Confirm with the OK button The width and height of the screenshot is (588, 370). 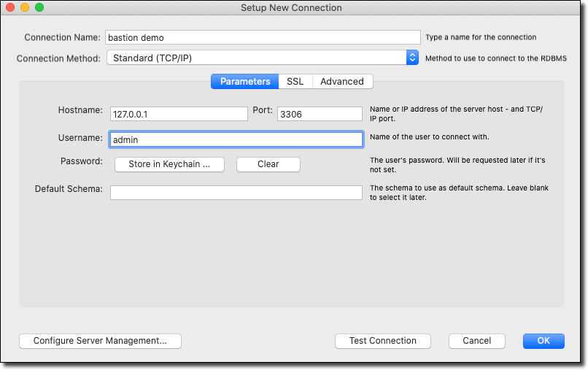543,341
